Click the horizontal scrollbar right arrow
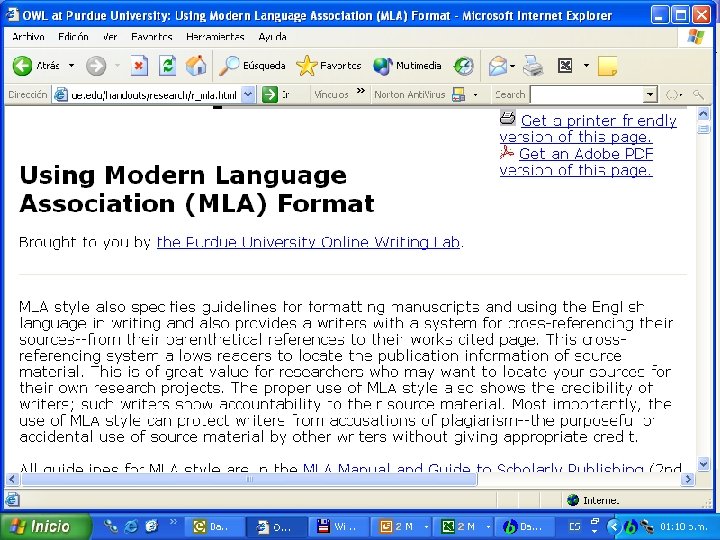This screenshot has height=540, width=720. coord(687,479)
